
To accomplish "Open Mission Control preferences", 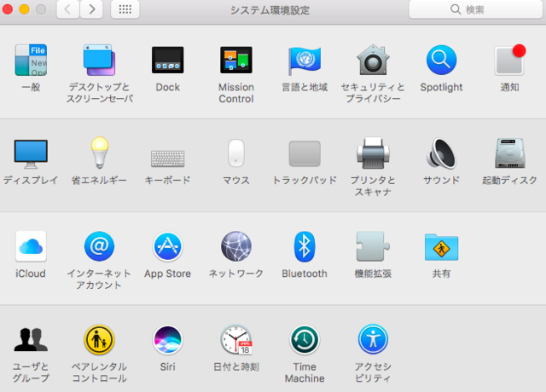I will [235, 61].
